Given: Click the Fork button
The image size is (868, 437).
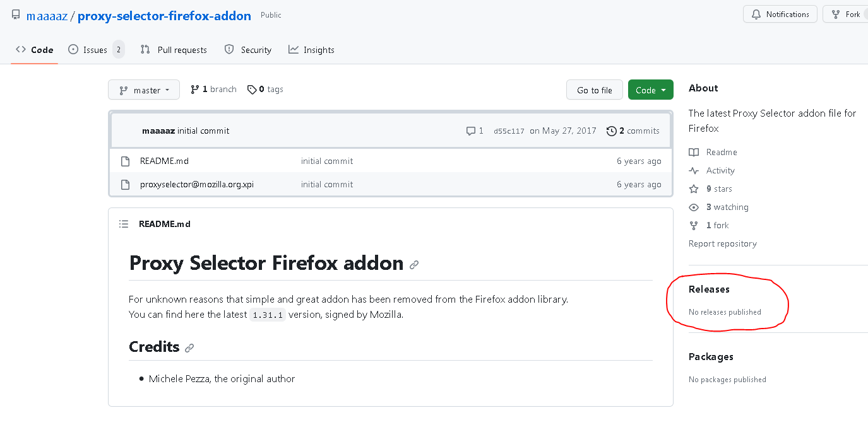Looking at the screenshot, I should 846,15.
